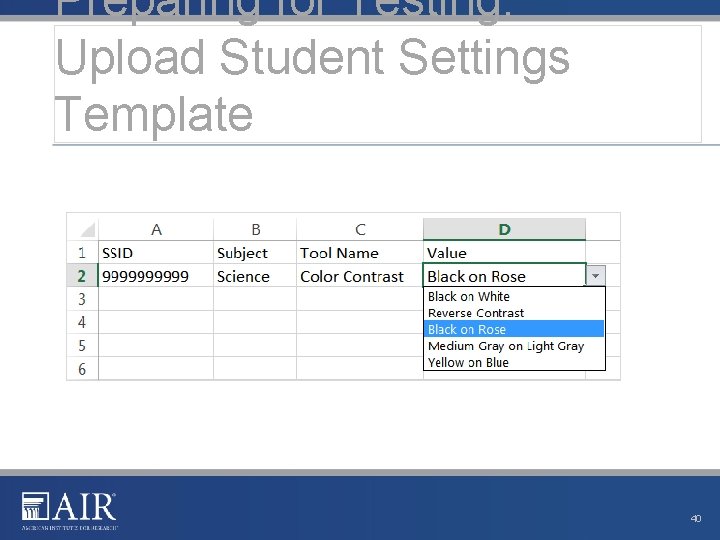Viewport: 720px width, 540px height.
Task: Select row 3 header
Action: (82, 299)
